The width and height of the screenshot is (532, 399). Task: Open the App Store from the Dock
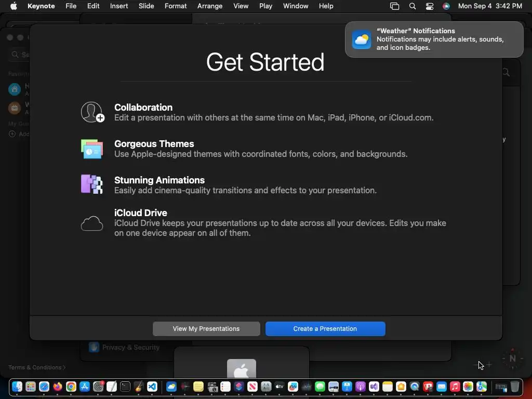[85, 387]
